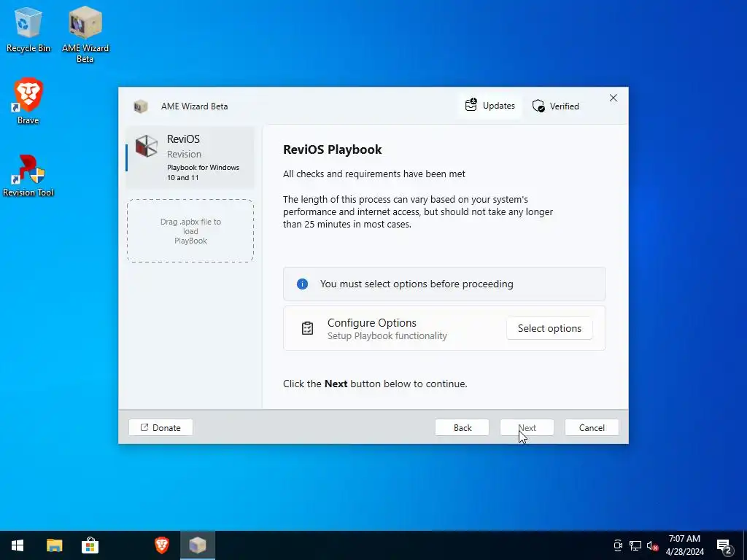Click the blue info icon beside warning
The image size is (747, 560).
coord(302,284)
